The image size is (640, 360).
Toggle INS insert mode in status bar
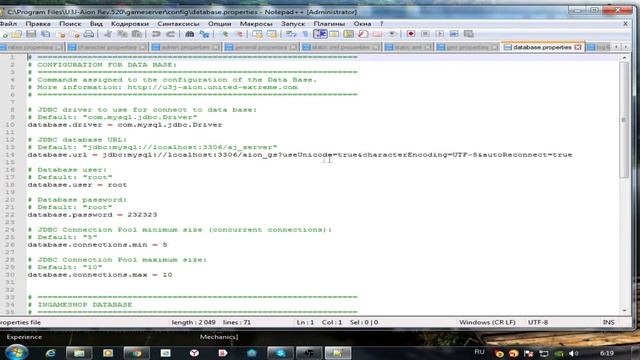tap(608, 322)
